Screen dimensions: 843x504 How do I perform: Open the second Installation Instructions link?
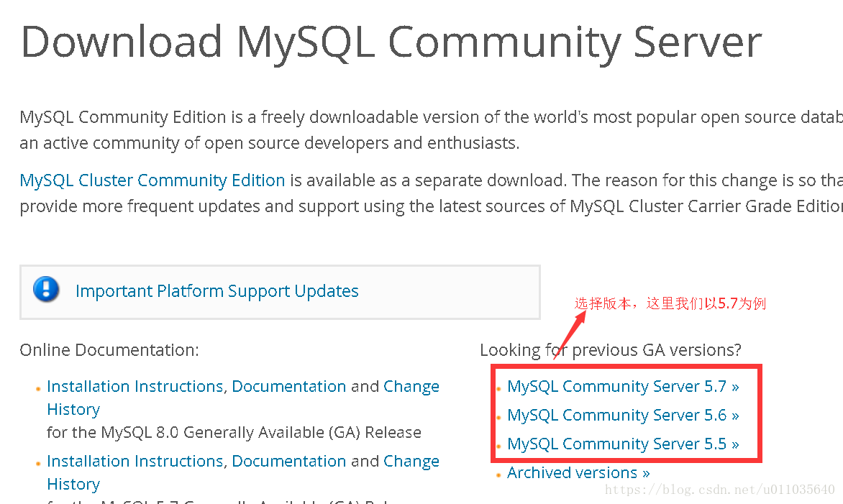(135, 461)
